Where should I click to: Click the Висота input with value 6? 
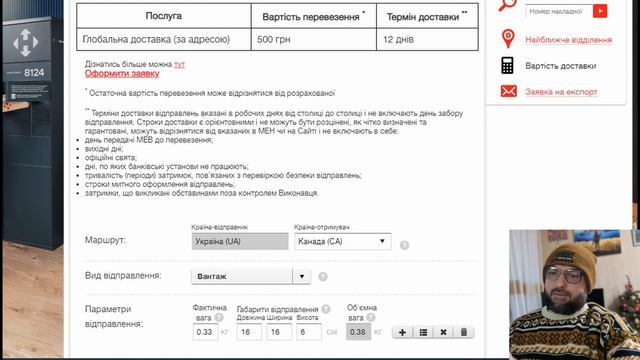[309, 332]
